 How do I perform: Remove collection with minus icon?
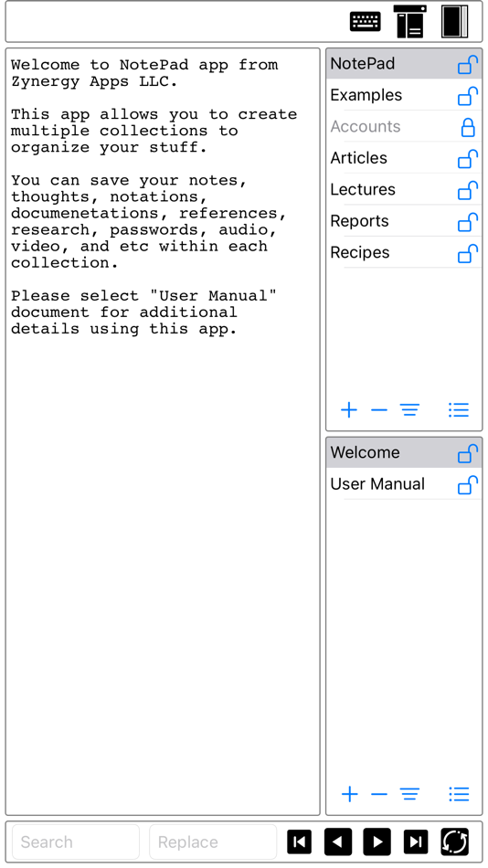point(379,410)
